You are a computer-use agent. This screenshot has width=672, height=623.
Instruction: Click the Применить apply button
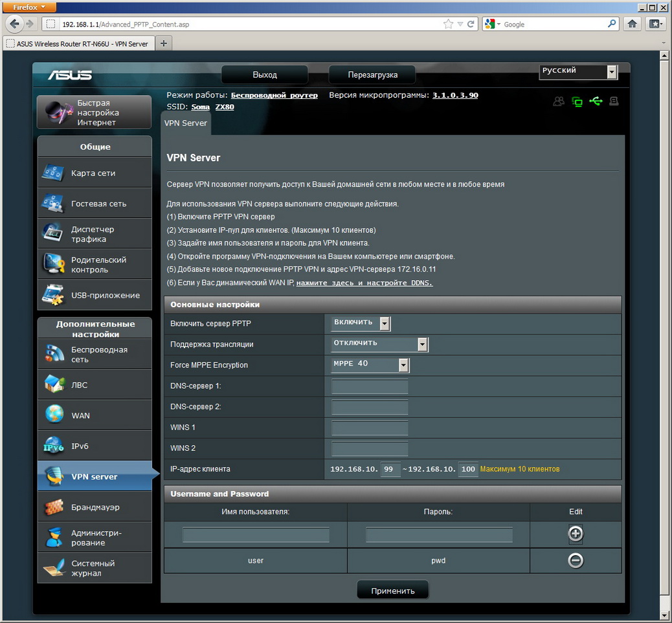coord(392,591)
